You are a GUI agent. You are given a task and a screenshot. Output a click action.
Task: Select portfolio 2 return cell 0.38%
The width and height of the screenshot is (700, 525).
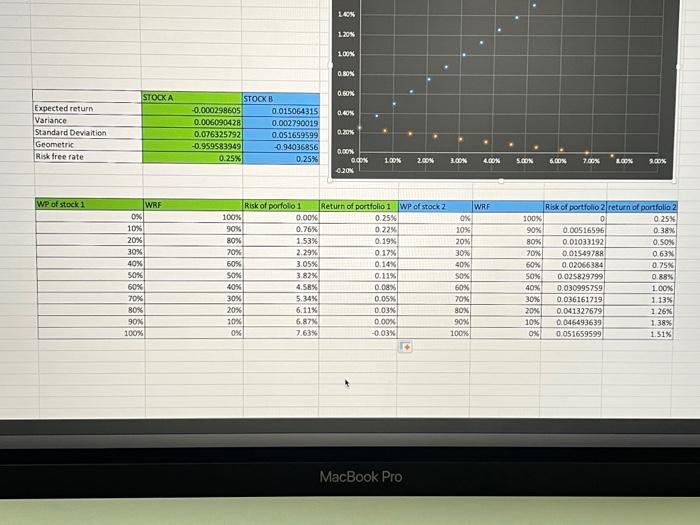point(641,231)
